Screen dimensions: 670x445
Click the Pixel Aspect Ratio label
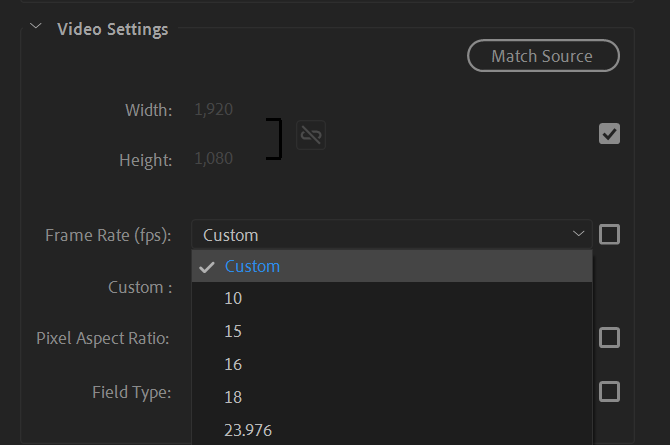coord(102,338)
